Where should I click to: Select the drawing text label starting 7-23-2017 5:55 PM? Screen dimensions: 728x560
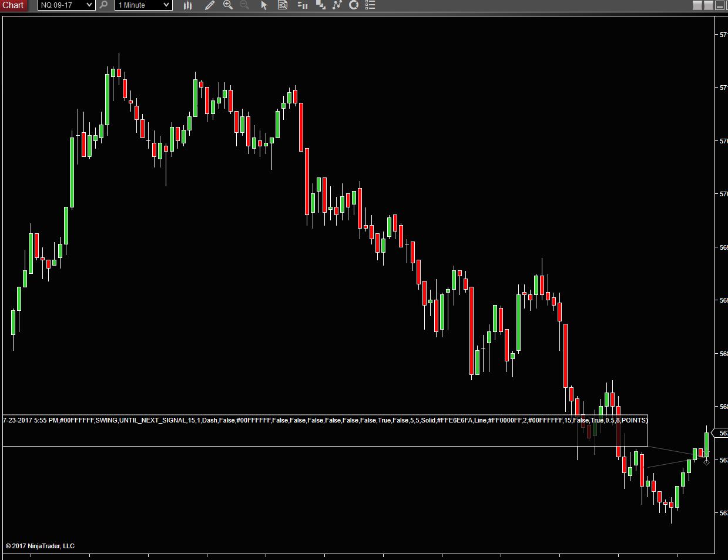[x=325, y=420]
